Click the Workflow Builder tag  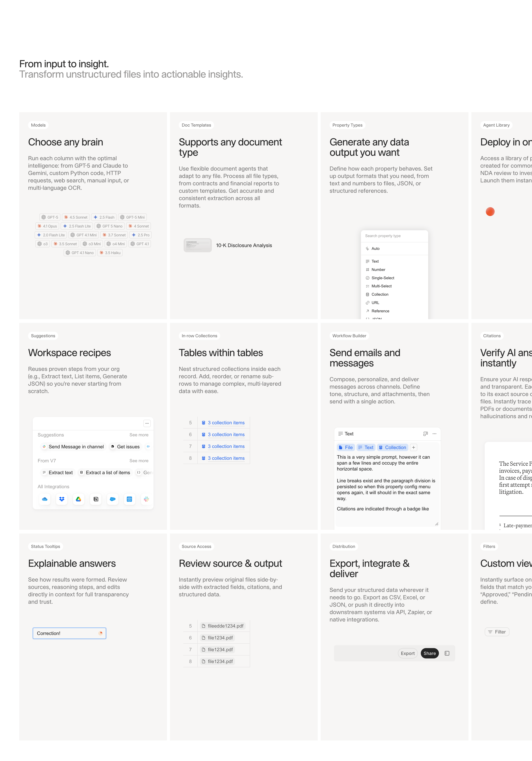pyautogui.click(x=349, y=336)
